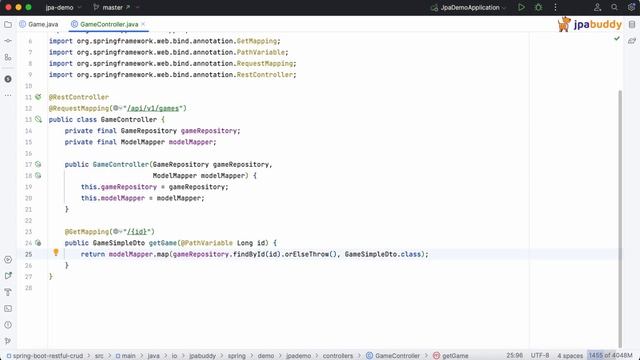640x360 pixels.
Task: Run JpaDemoApplication with the play button
Action: click(x=521, y=7)
